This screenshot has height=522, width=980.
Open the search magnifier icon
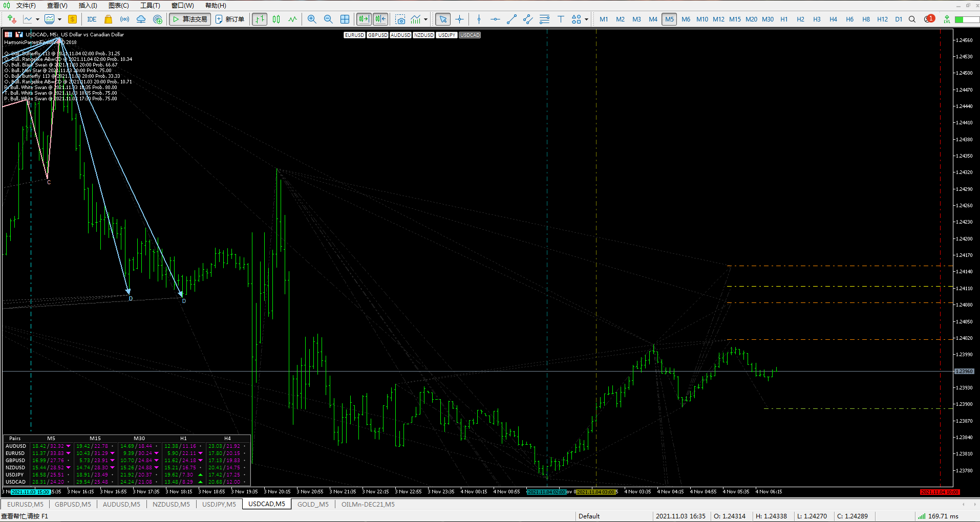(x=912, y=19)
